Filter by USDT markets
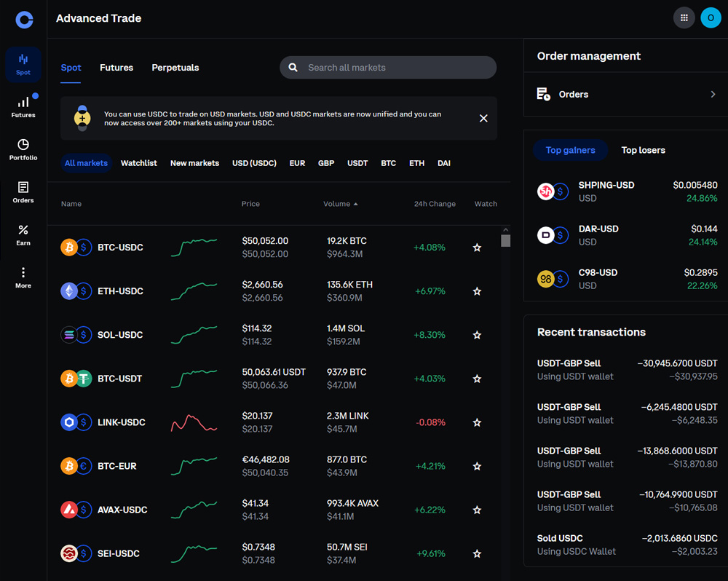 [x=357, y=163]
